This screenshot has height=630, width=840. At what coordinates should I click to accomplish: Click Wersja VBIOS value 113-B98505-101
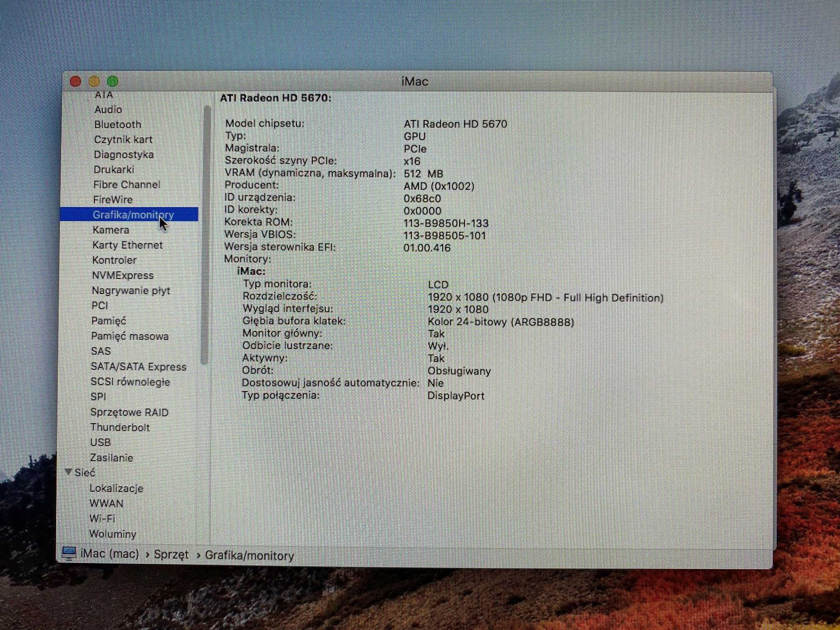tap(445, 235)
